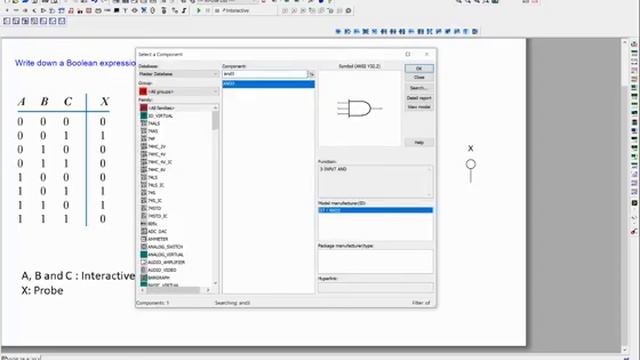Image resolution: width=640 pixels, height=360 pixels.
Task: Select 74HC_6V family
Action: tap(157, 170)
